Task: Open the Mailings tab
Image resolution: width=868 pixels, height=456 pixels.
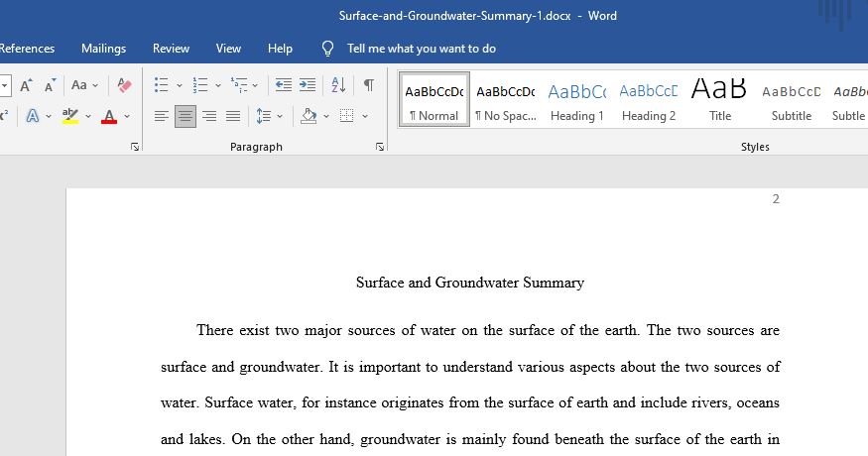Action: coord(103,49)
